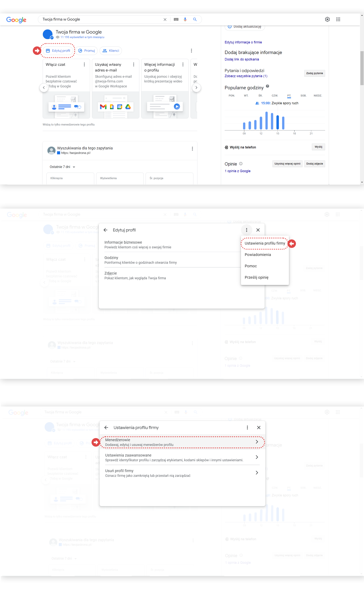Viewport: 364px width, 590px height.
Task: Open options on the Uzyskaj własny adres e-mail card
Action: (134, 64)
